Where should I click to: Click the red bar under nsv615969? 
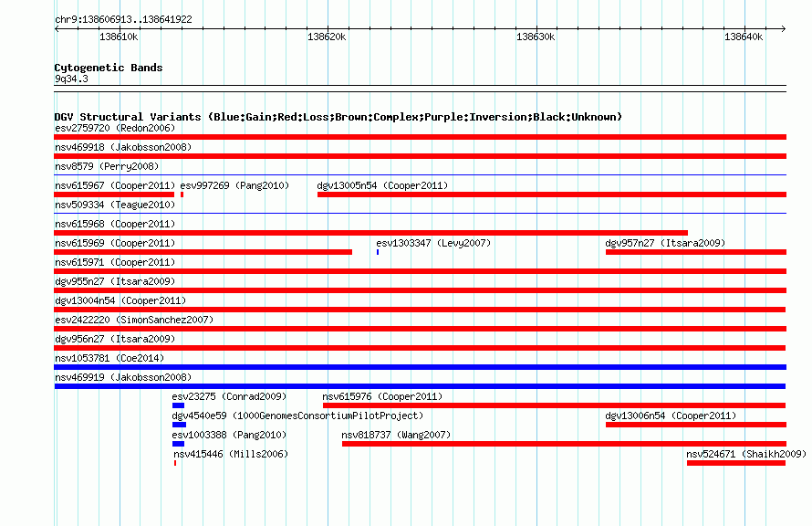click(x=203, y=252)
